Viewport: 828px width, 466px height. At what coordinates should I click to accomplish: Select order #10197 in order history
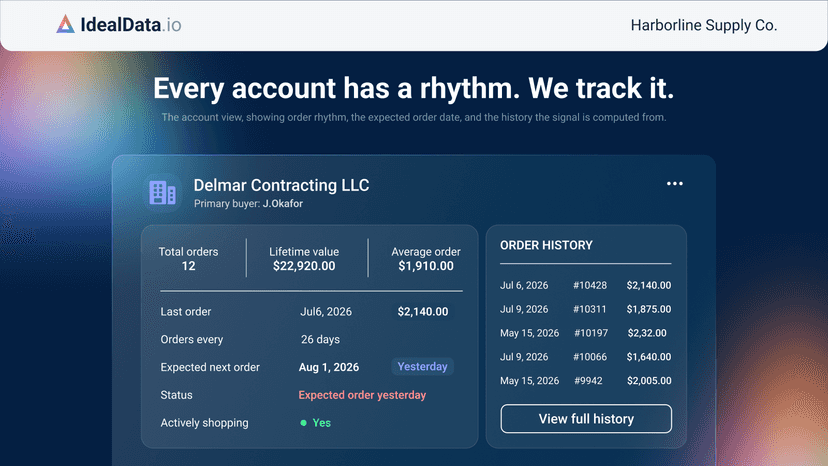(x=591, y=333)
